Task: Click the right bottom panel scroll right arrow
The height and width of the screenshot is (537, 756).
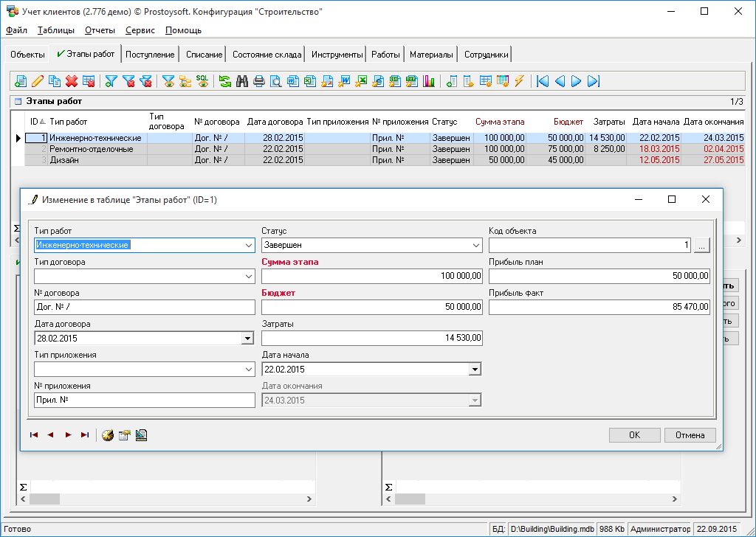Action: [x=675, y=499]
